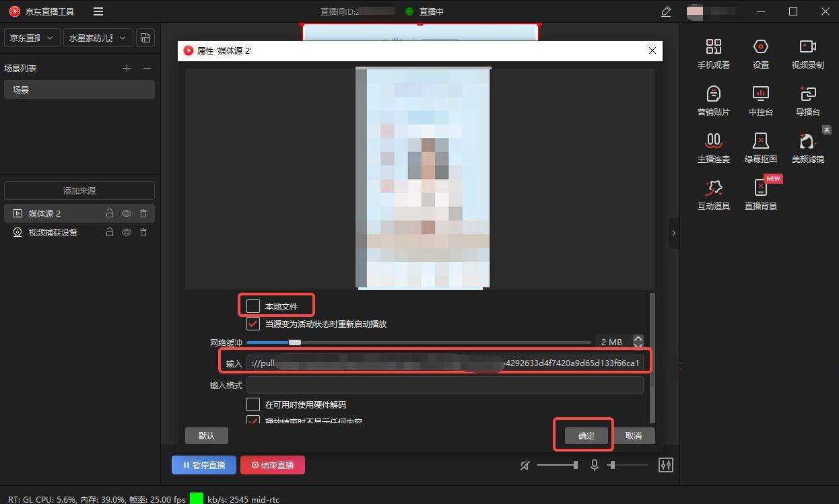Minimize the 京东直播工具 window

(760, 11)
